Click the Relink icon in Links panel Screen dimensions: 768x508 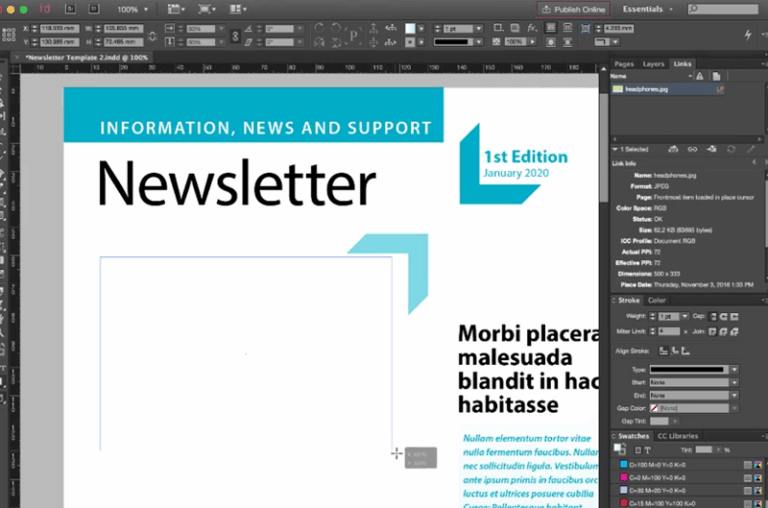coord(692,149)
